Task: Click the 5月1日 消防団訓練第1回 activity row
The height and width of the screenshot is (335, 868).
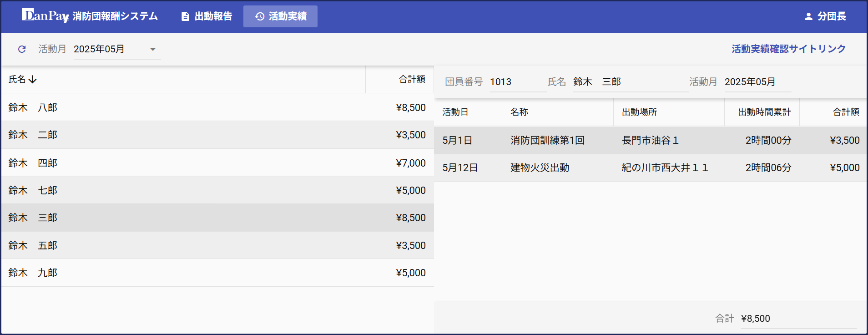Action: pos(650,140)
